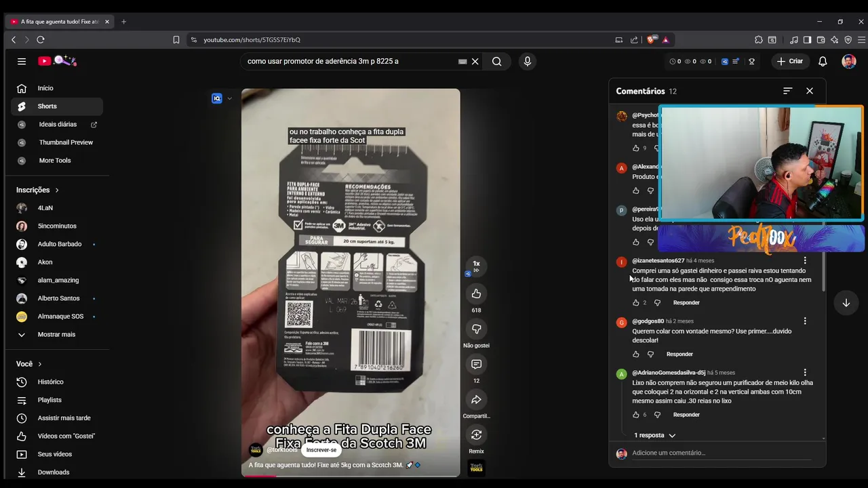Subscribe with Inscrever-se button
This screenshot has height=488, width=868.
pyautogui.click(x=321, y=450)
